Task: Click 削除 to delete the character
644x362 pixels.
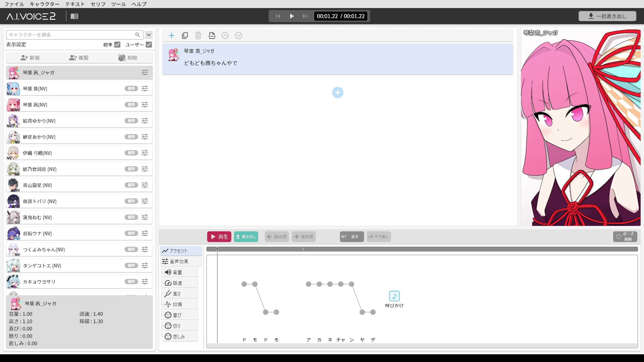Action: coord(128,58)
